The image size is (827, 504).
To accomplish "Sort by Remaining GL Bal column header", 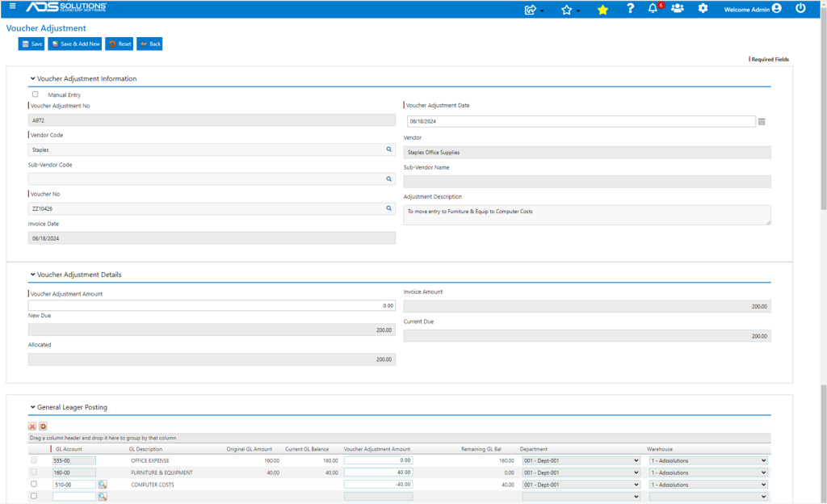I will 481,449.
